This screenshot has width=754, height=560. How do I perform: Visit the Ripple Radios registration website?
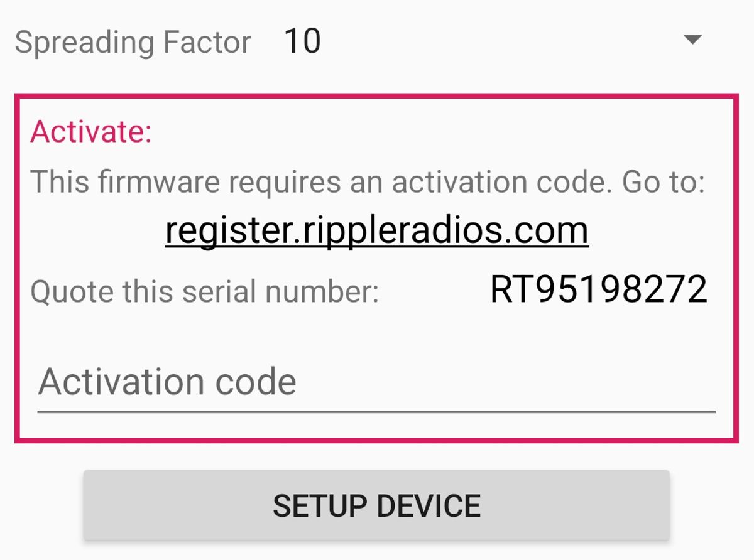click(x=376, y=230)
